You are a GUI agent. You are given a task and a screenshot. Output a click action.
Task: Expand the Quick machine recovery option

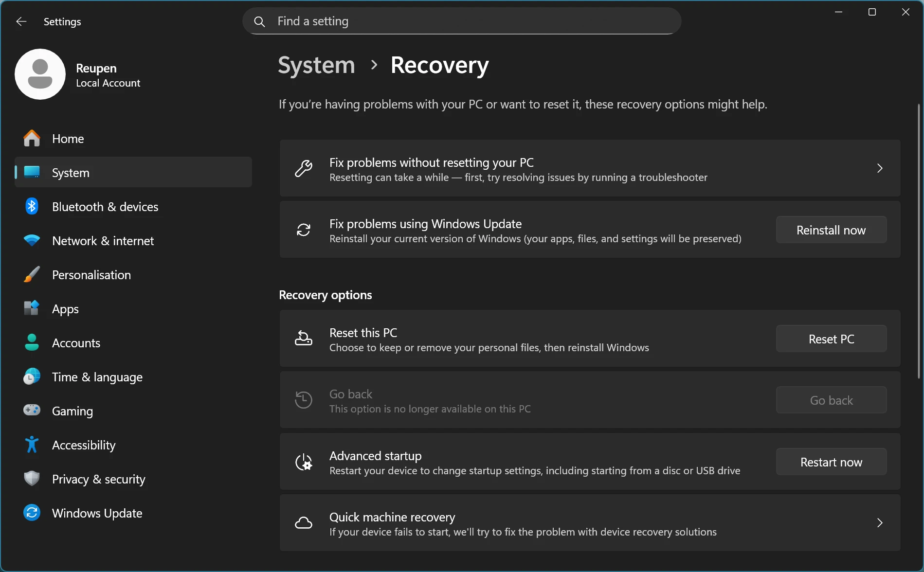pos(879,522)
